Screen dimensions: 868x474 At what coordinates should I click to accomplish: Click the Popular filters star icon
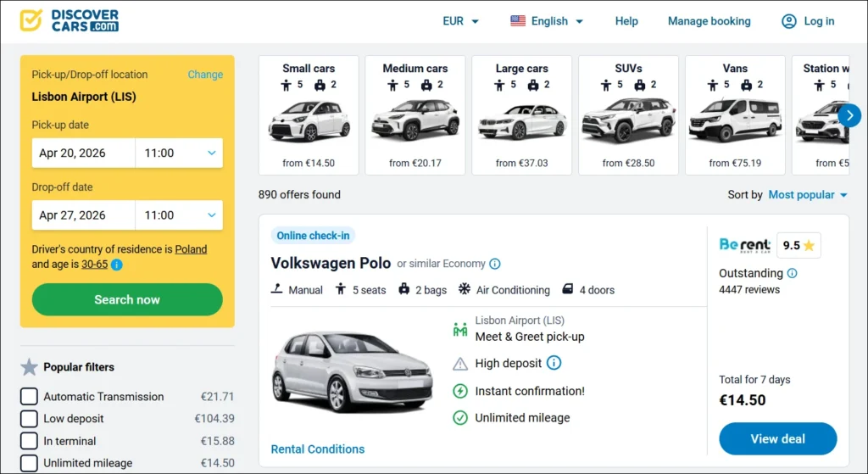(x=29, y=366)
